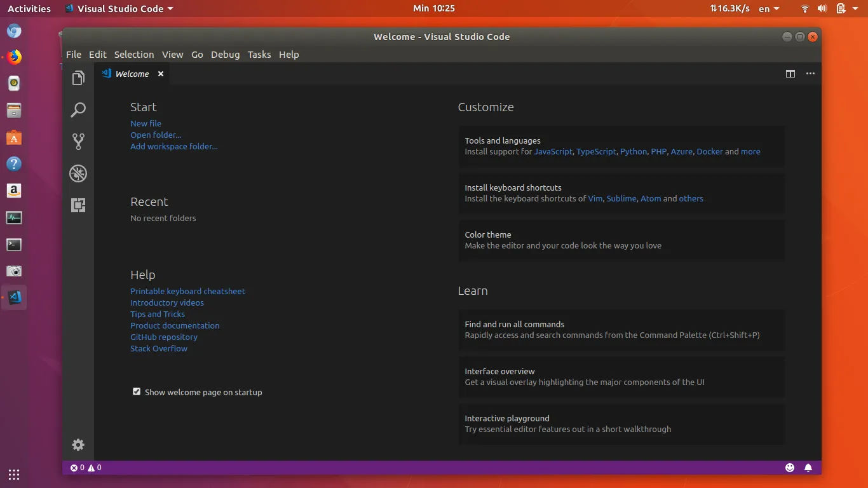The height and width of the screenshot is (488, 868).
Task: Open Activities overview in top bar
Action: [29, 9]
